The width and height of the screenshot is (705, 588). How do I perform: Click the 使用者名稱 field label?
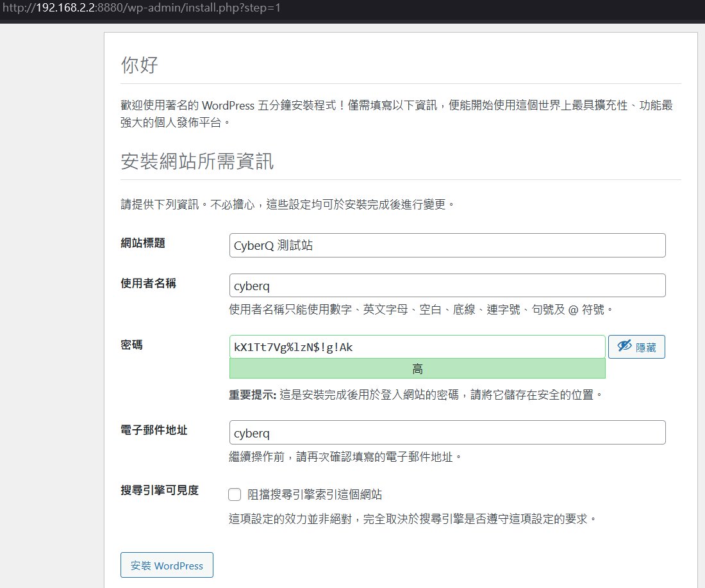tap(148, 283)
